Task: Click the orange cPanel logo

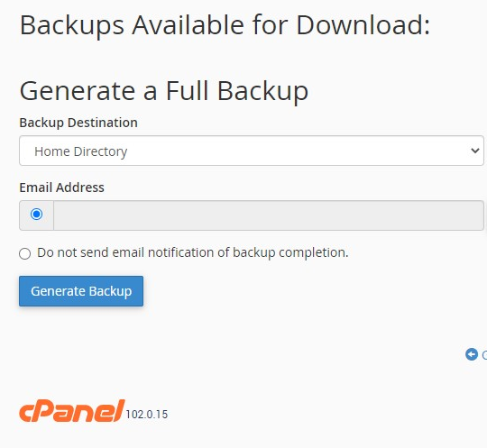Action: pos(72,411)
